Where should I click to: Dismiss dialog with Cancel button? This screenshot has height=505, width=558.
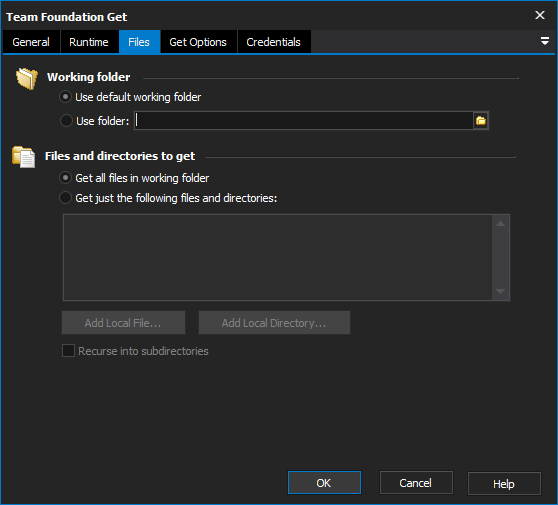coord(416,483)
